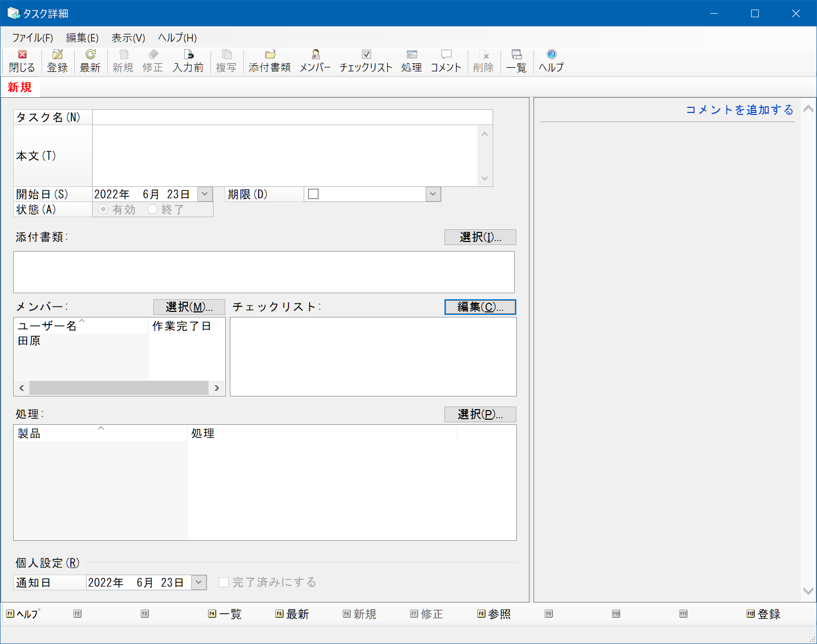
Task: Open the メンバー toolbar icon
Action: click(x=315, y=61)
